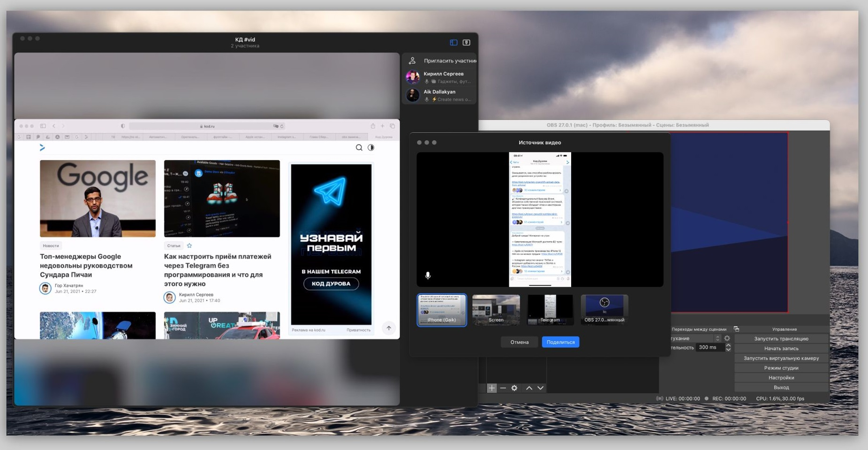Screen dimensions: 868x450
Task: Click the blue kod.ru logo arrow
Action: pos(42,147)
